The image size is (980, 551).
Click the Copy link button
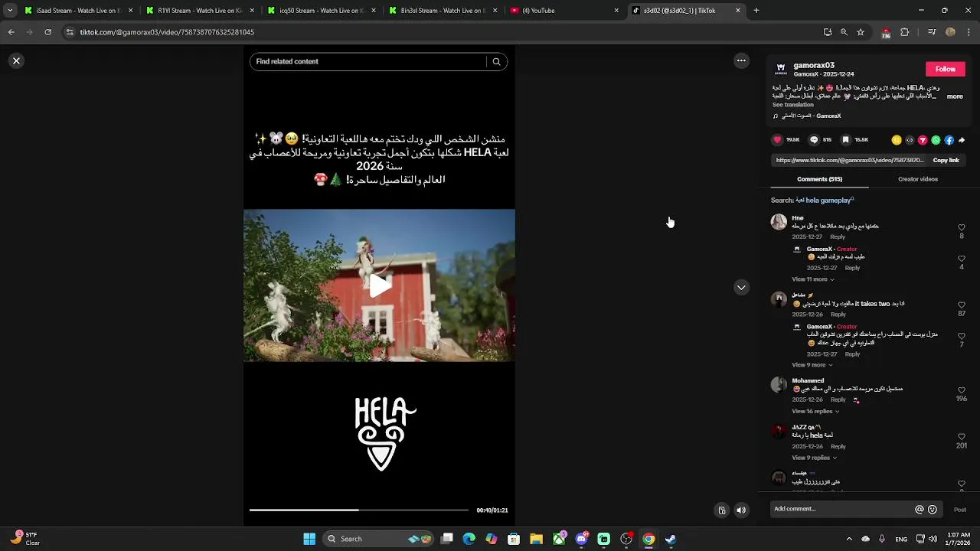coord(946,161)
